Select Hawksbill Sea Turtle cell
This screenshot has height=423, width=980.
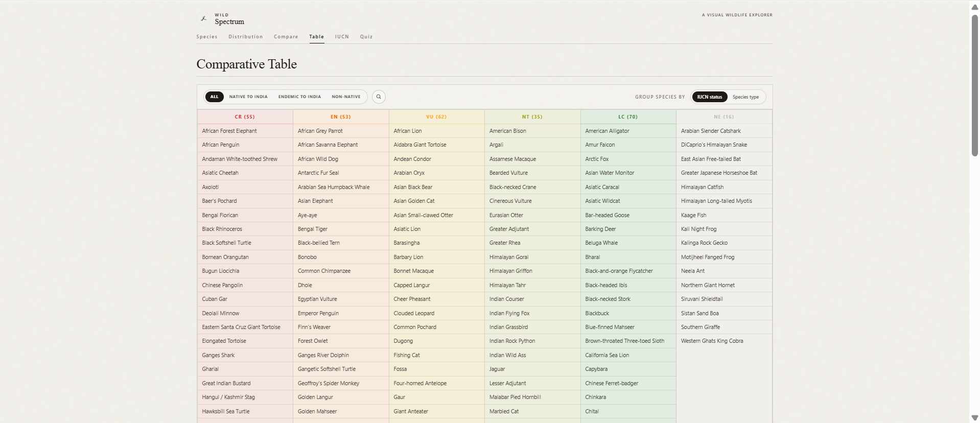(x=245, y=411)
